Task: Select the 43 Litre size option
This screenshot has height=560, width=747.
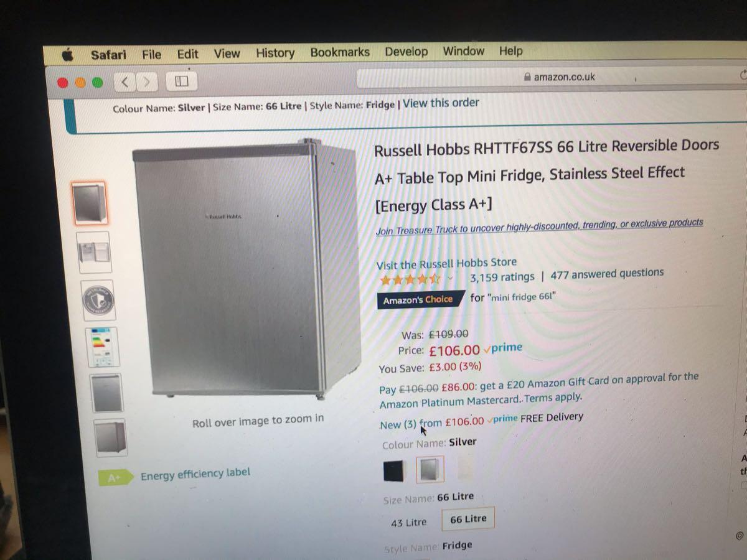Action: pos(408,523)
